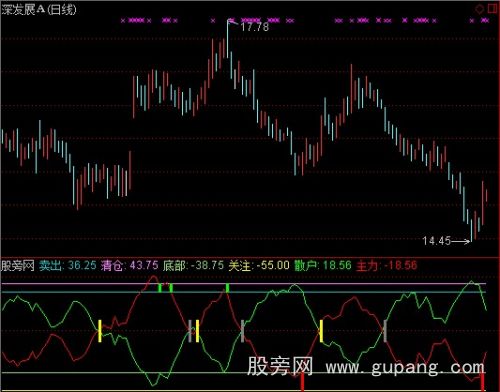The width and height of the screenshot is (500, 392).
Task: Click the 17.78 high price label
Action: pos(254,27)
